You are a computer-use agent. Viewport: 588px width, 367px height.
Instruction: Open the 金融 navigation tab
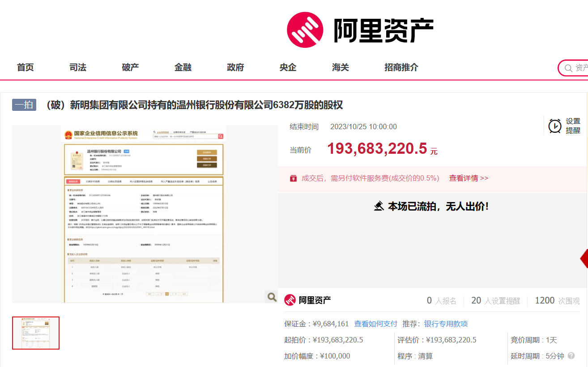[x=183, y=67]
